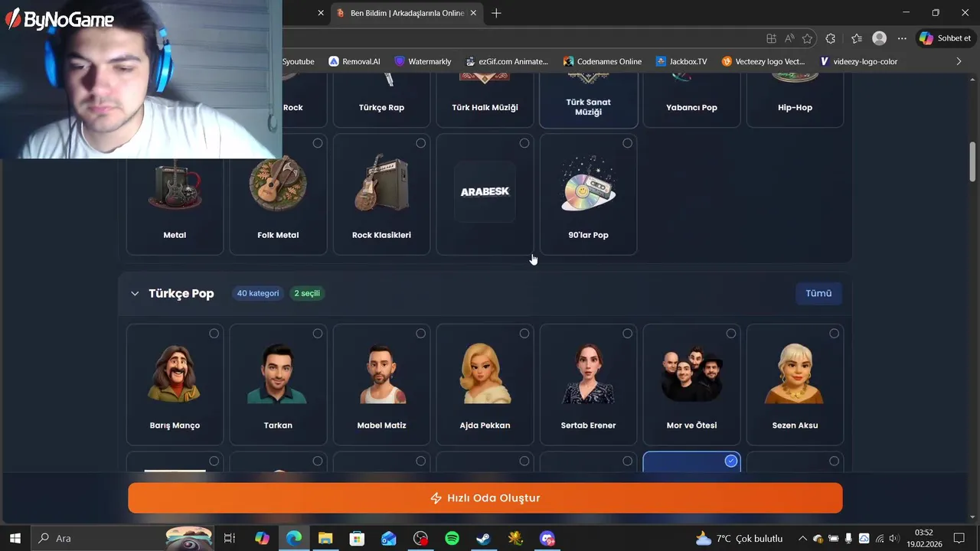The image size is (980, 551).
Task: Tick the 90'lar Pop selection circle
Action: [627, 143]
